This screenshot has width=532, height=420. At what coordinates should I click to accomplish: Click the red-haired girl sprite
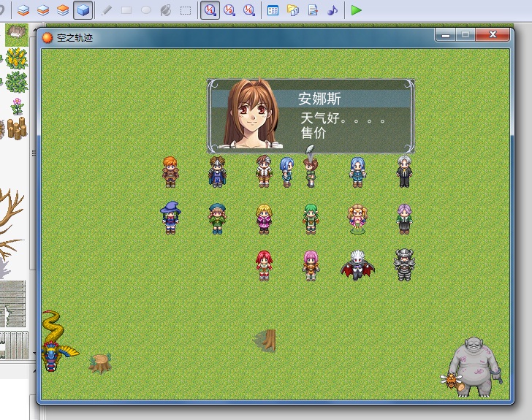click(264, 266)
